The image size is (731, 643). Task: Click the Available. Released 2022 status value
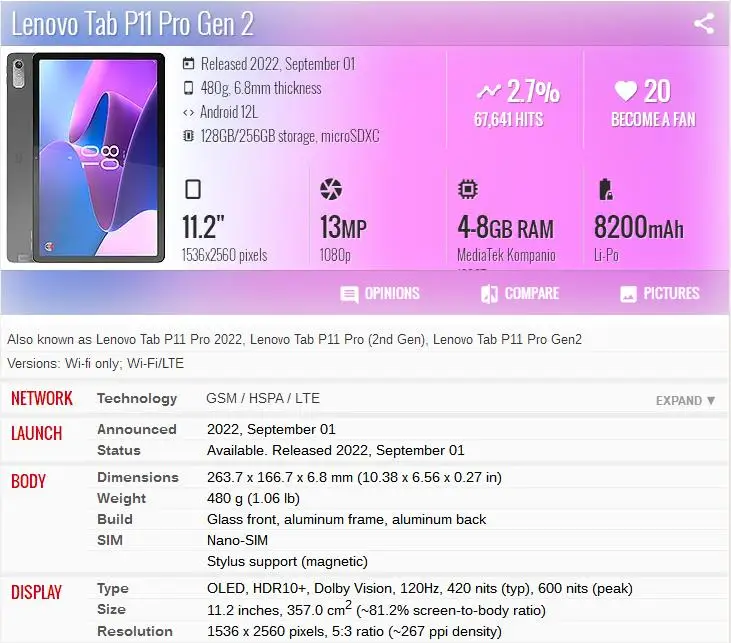coord(336,450)
